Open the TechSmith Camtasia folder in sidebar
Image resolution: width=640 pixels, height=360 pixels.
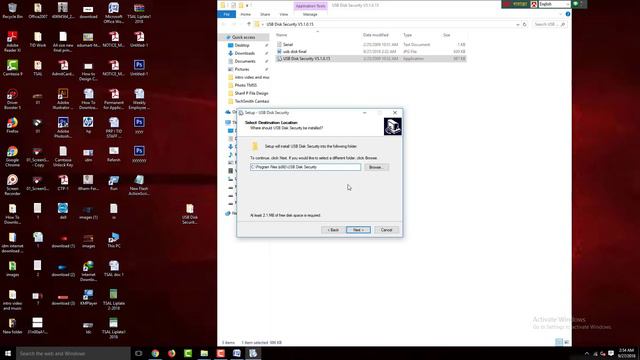251,101
